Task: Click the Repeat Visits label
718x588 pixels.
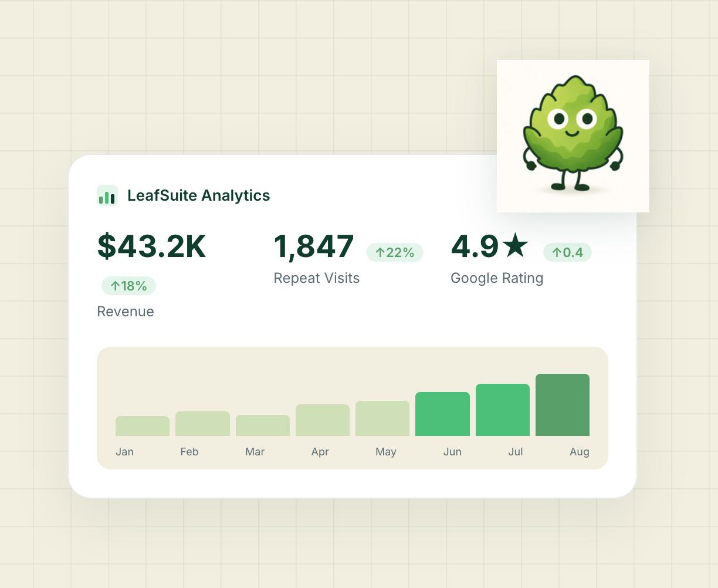Action: 317,278
